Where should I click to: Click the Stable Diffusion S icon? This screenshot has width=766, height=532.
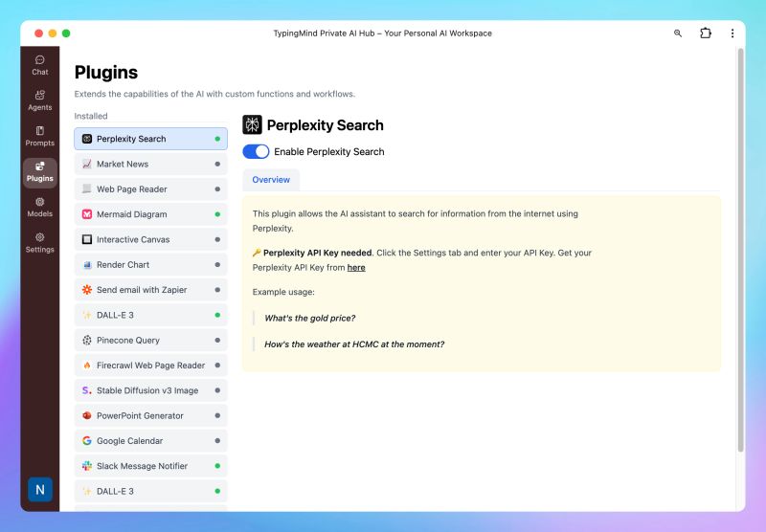[87, 390]
